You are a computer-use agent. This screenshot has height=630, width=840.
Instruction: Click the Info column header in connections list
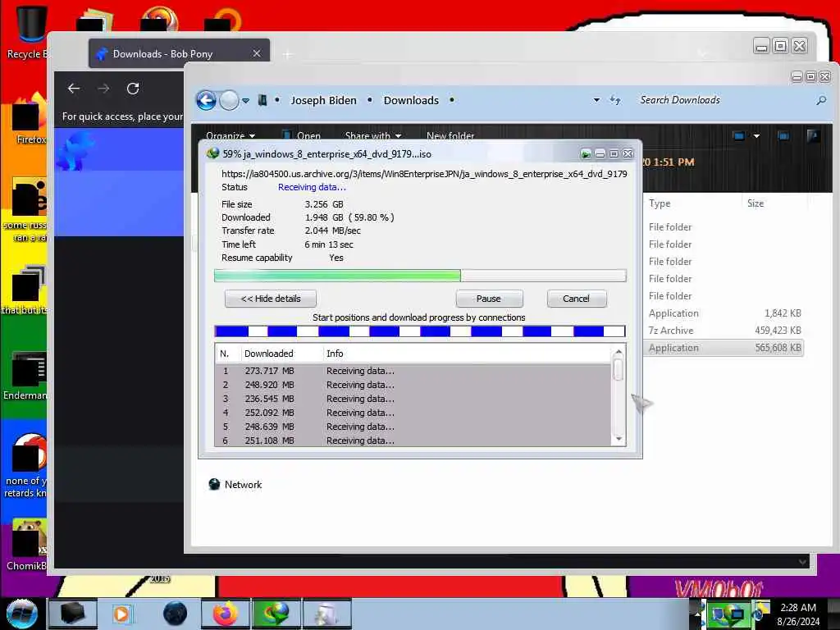[x=335, y=354]
